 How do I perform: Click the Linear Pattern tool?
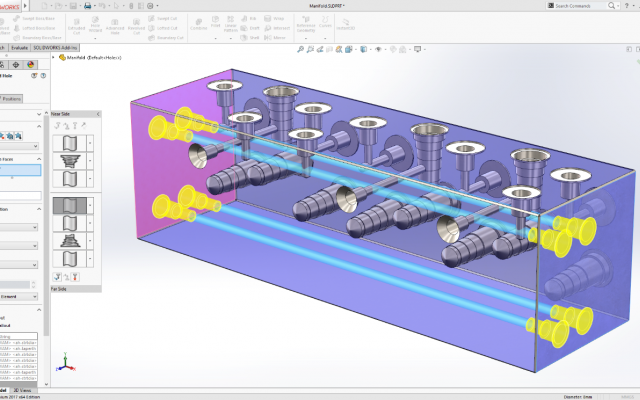click(231, 24)
